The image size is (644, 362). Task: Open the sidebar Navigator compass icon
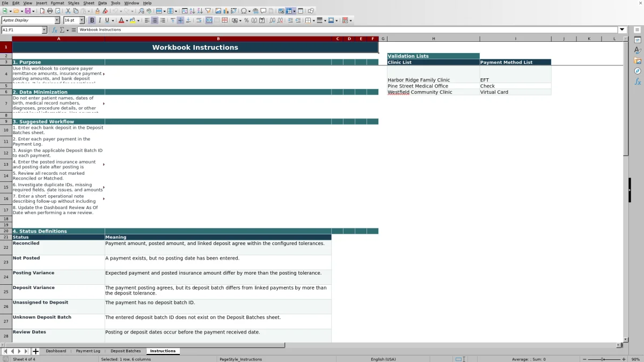638,71
